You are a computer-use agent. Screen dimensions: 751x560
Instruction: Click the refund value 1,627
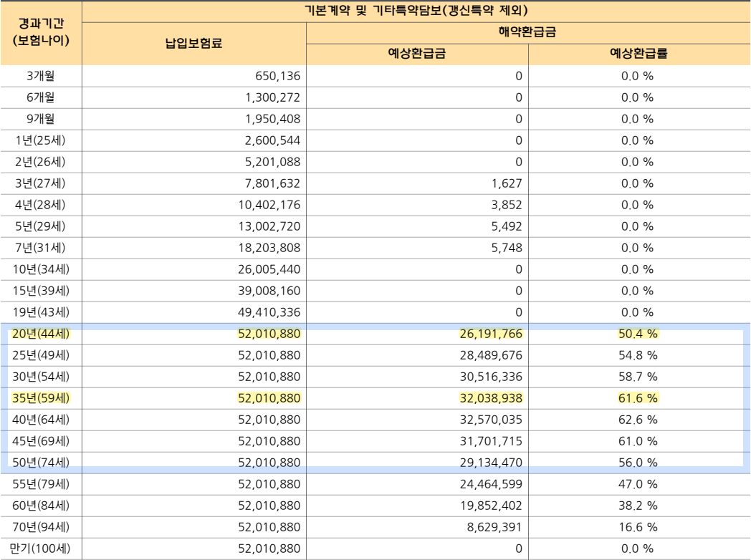[507, 184]
